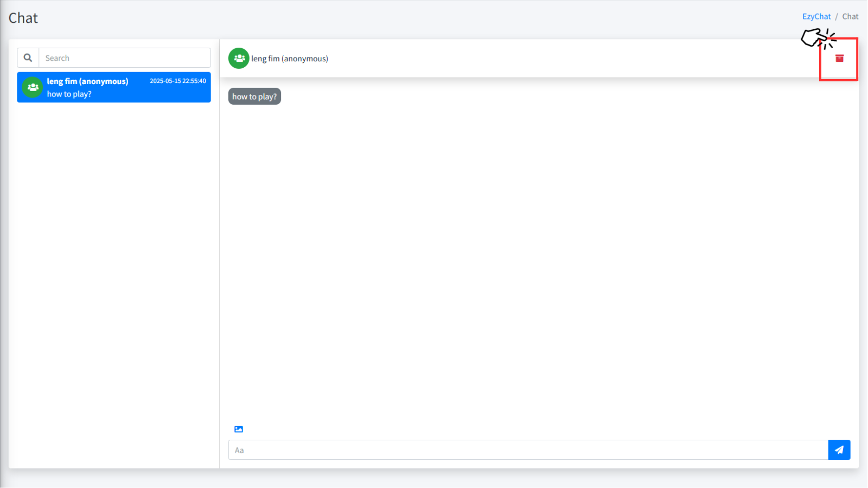Click the blank space below the conversation list

coord(114,282)
